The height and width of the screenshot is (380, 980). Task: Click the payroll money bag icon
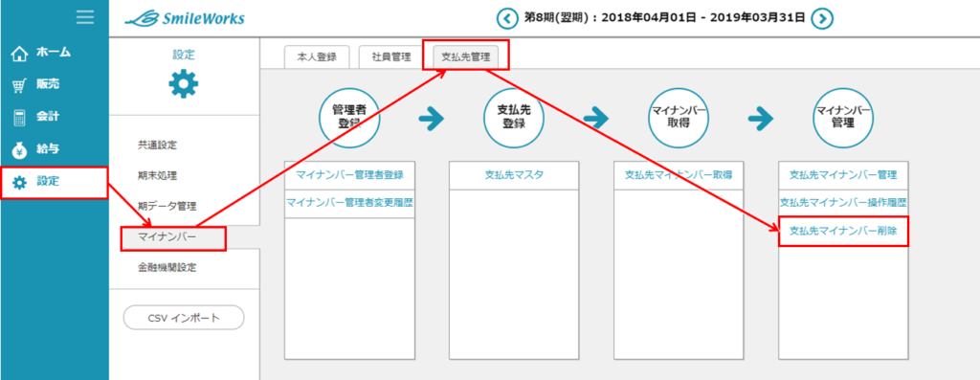[x=20, y=150]
